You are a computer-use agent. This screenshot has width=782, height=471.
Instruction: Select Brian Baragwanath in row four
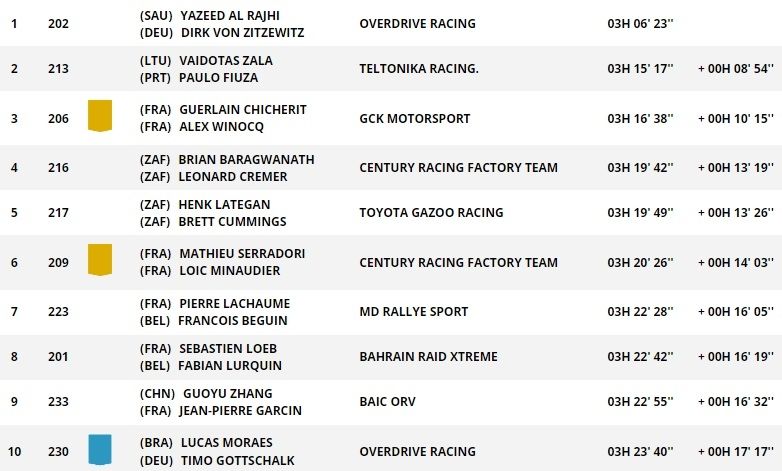tap(246, 159)
